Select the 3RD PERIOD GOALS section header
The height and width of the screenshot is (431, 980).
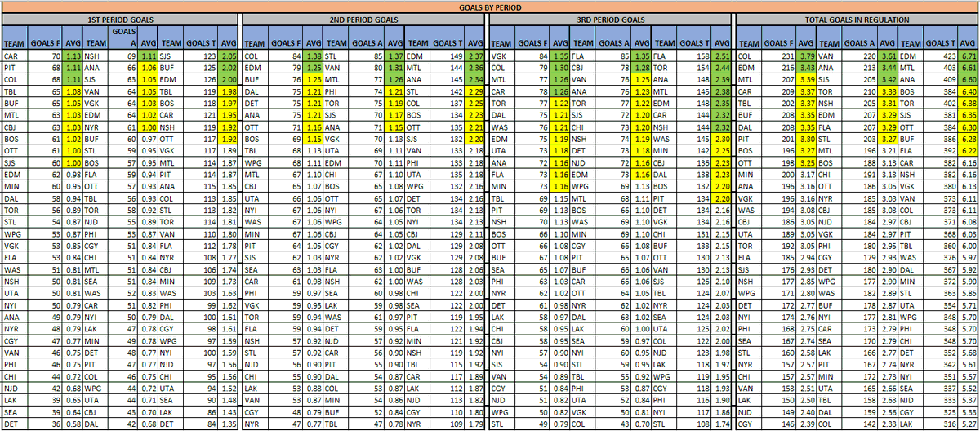point(610,18)
